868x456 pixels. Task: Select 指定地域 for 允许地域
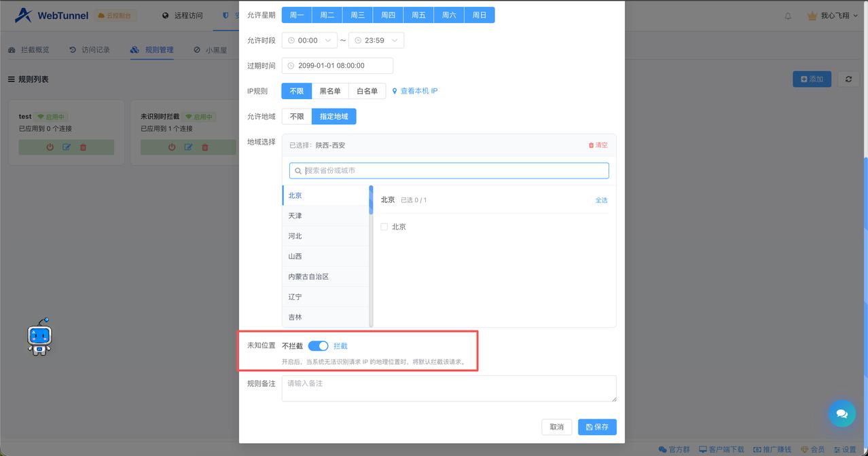(333, 117)
